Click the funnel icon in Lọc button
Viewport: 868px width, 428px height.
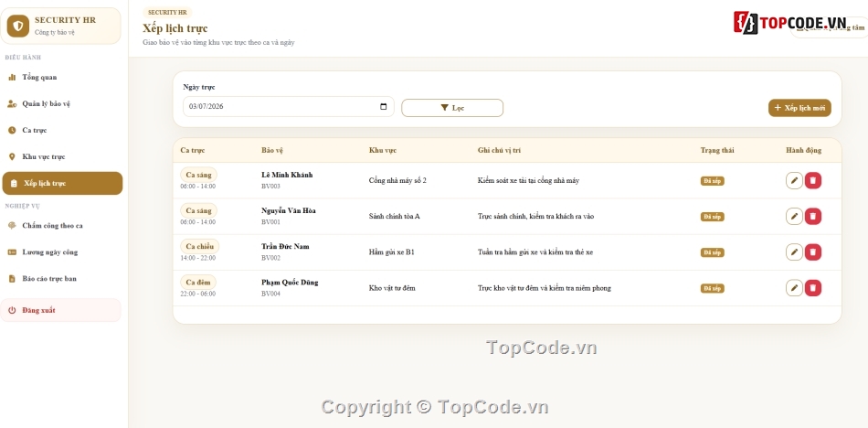445,108
